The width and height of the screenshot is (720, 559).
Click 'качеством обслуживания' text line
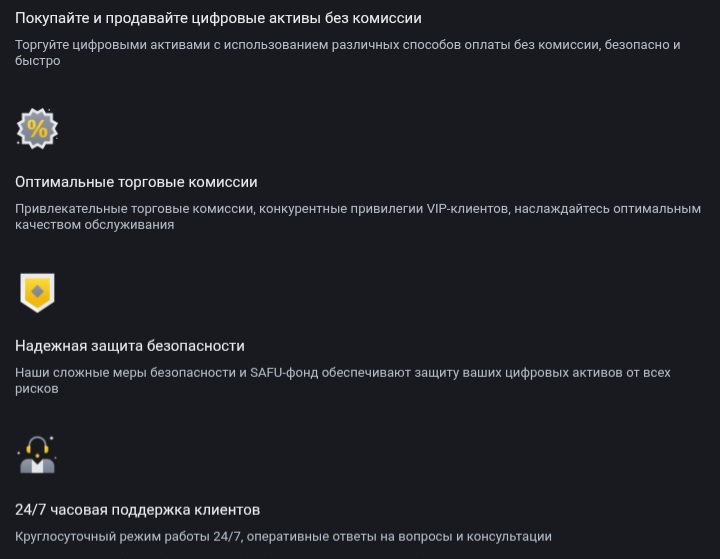(x=95, y=225)
